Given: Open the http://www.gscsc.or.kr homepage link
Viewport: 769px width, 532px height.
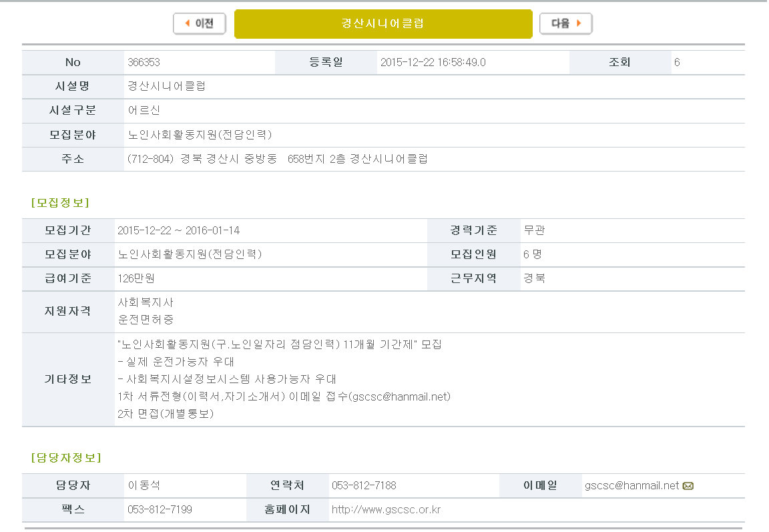Looking at the screenshot, I should [386, 510].
